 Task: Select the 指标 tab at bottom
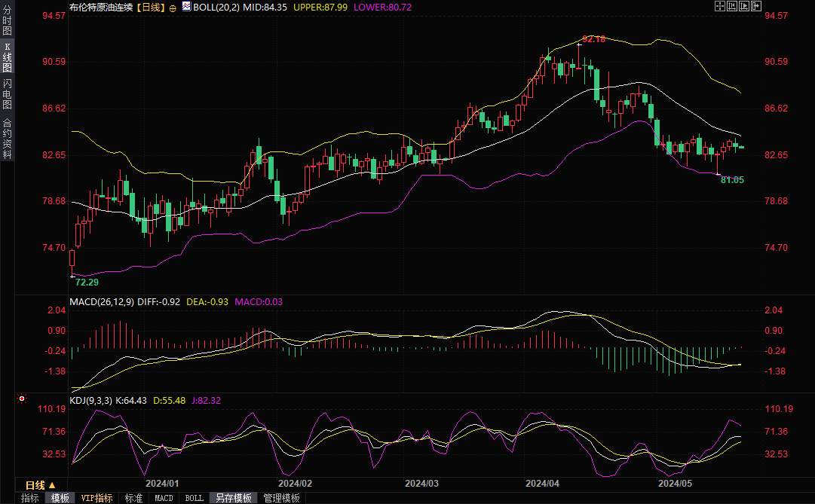click(30, 498)
